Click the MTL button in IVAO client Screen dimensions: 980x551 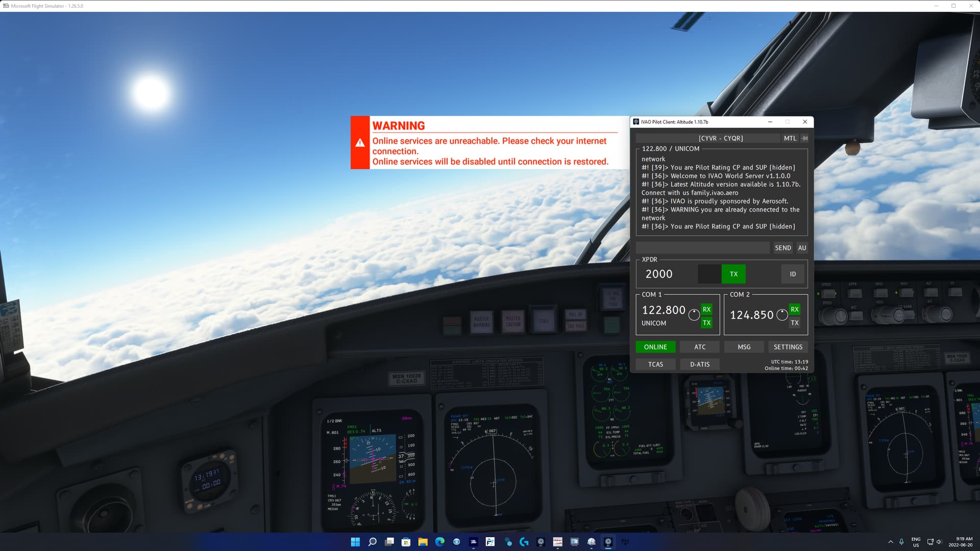[x=790, y=138]
